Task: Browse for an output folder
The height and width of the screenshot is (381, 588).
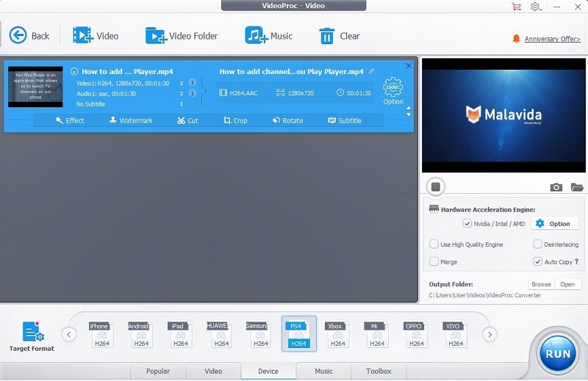Action: click(541, 284)
